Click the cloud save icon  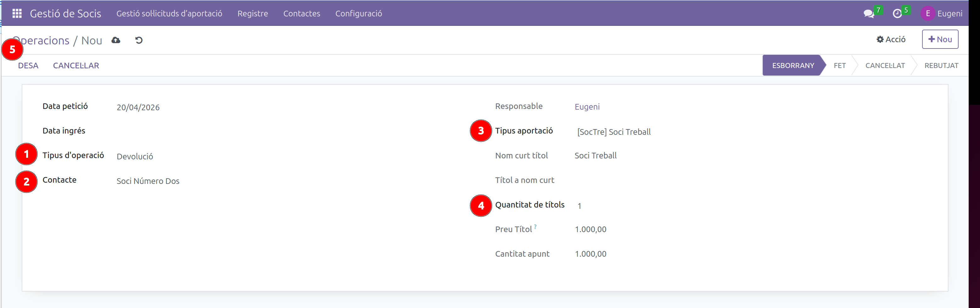coord(116,40)
